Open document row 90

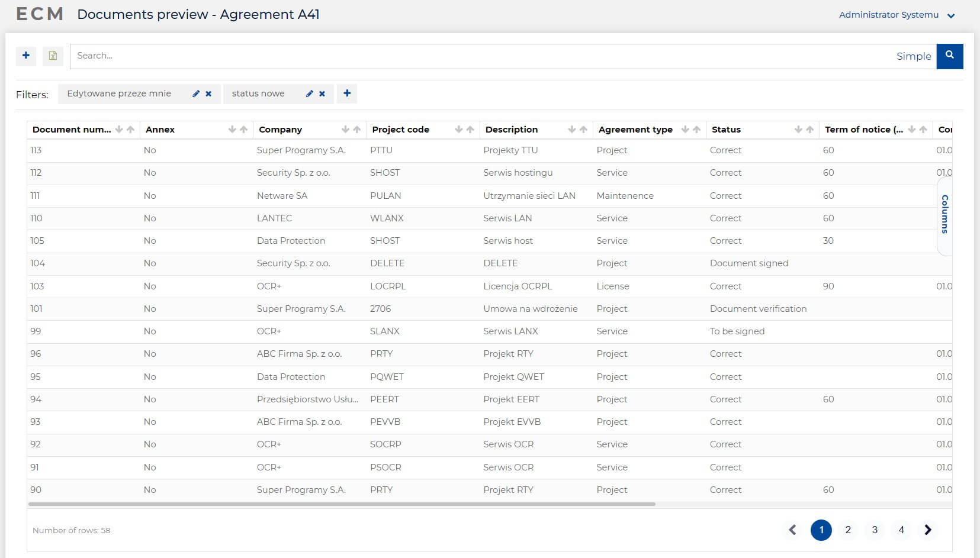click(x=489, y=490)
